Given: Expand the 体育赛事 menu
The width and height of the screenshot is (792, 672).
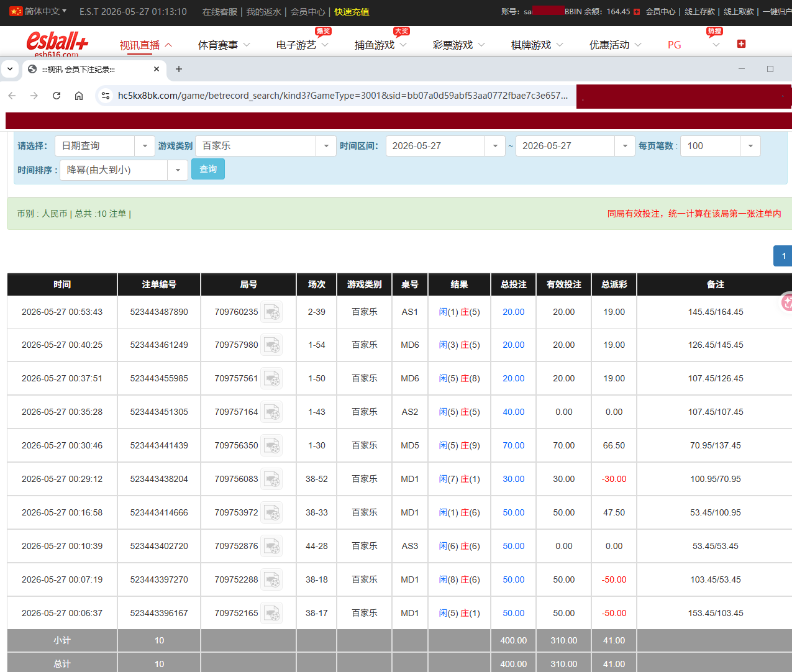Looking at the screenshot, I should click(x=224, y=45).
